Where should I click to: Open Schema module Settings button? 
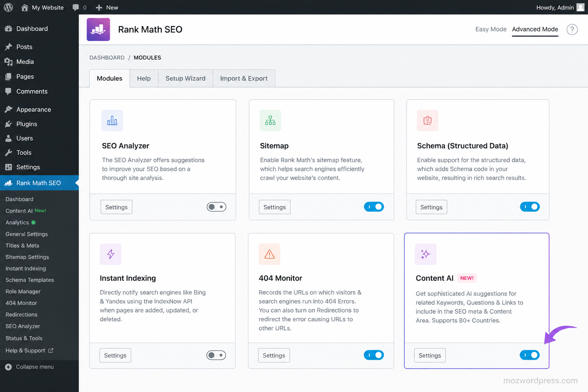(431, 207)
